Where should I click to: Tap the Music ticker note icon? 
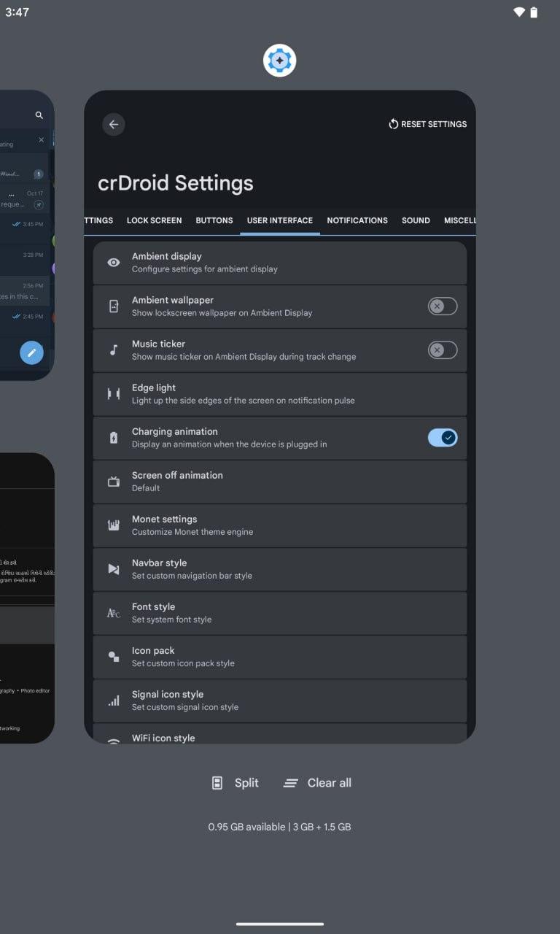(x=114, y=350)
